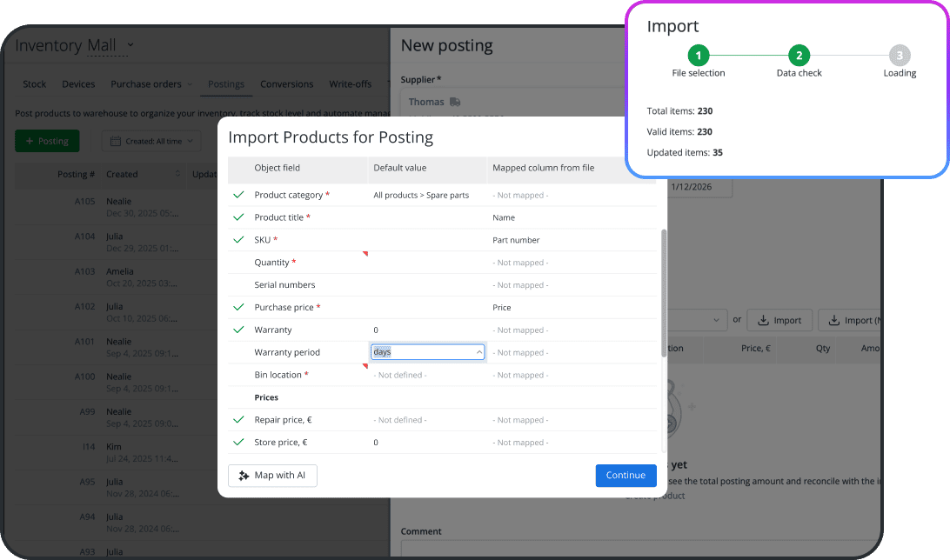This screenshot has height=560, width=950.
Task: Select the Map with AI sparkle icon
Action: [x=244, y=476]
